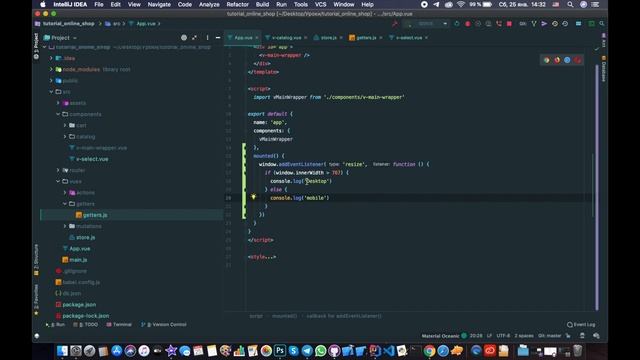Open the search everywhere magnifier in IDE toolbar
The image size is (640, 360).
[x=602, y=24]
